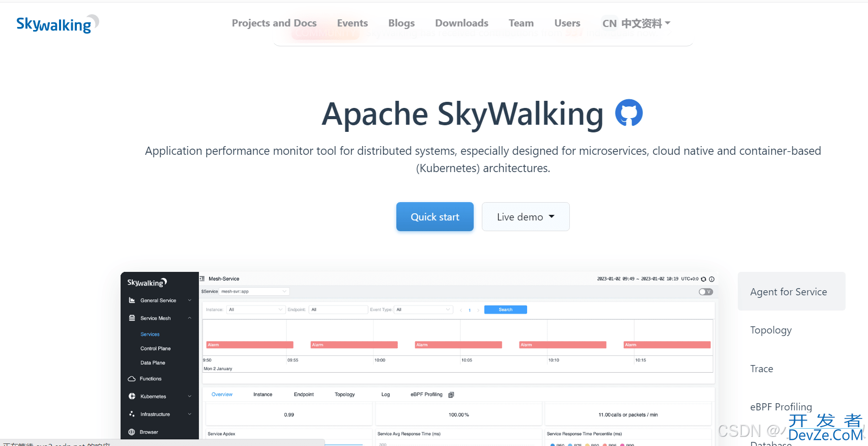This screenshot has width=868, height=446.
Task: Click the 100.00 % value card
Action: (x=458, y=414)
